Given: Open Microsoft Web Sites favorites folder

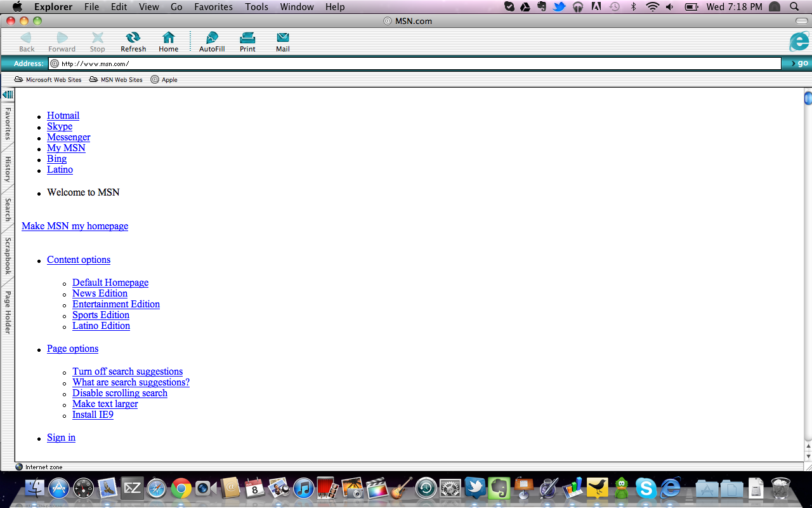Looking at the screenshot, I should [48, 80].
